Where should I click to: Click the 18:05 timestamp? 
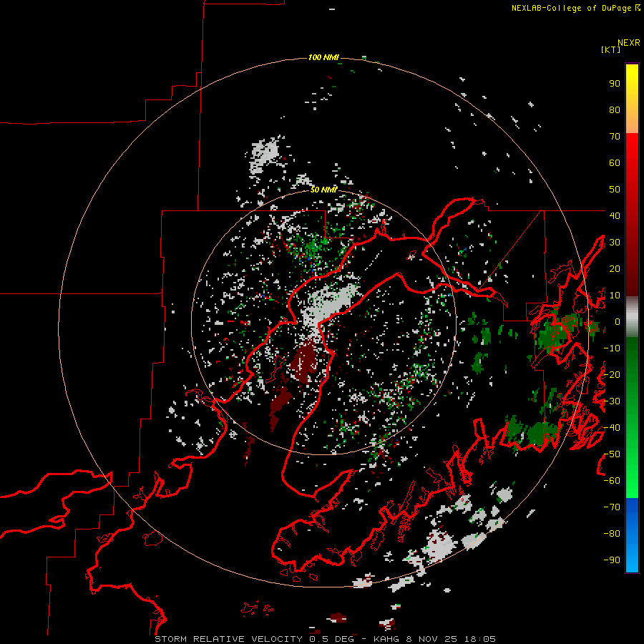click(x=480, y=639)
